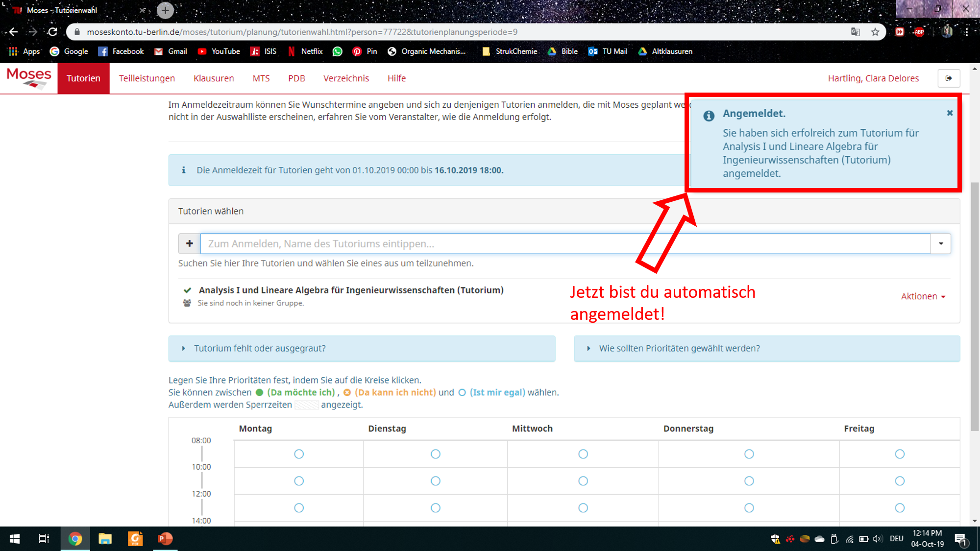Click the volume tray icon
This screenshot has width=980, height=551.
878,539
